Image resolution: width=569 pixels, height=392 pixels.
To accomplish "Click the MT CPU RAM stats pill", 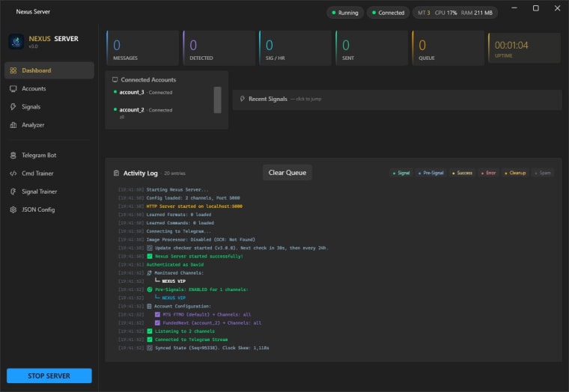I will click(x=455, y=13).
